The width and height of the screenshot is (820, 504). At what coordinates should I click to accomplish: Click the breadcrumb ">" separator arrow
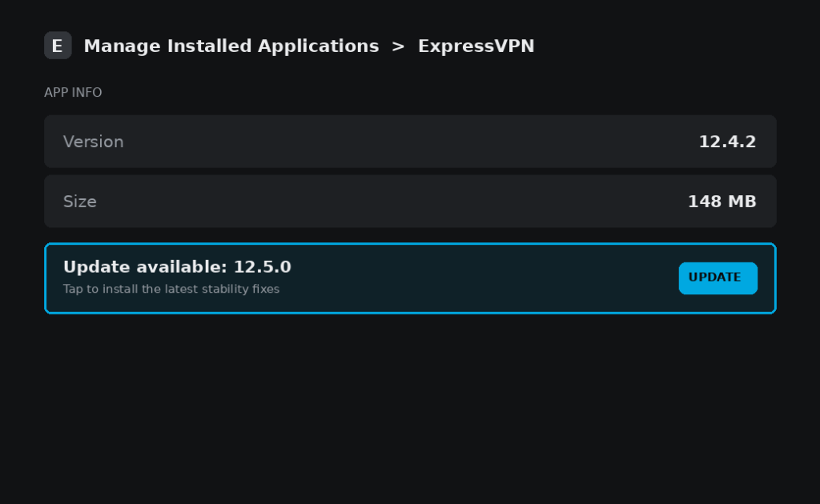click(x=398, y=46)
